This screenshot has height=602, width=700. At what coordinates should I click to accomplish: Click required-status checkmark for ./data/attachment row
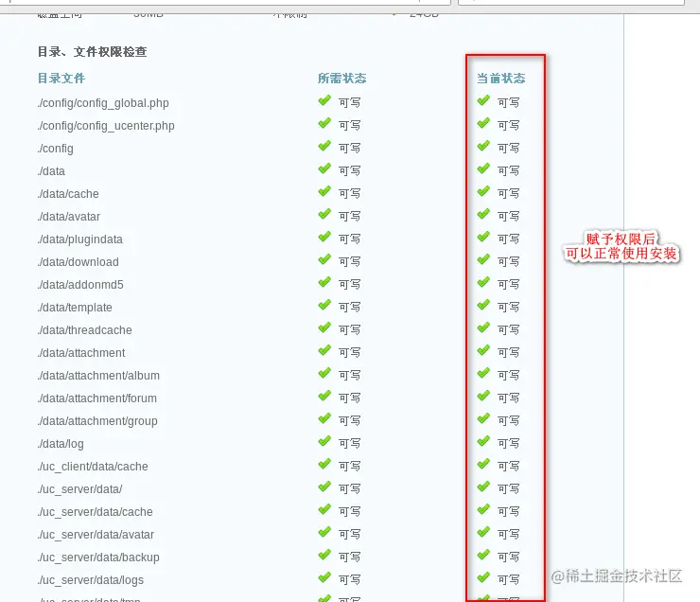(324, 350)
